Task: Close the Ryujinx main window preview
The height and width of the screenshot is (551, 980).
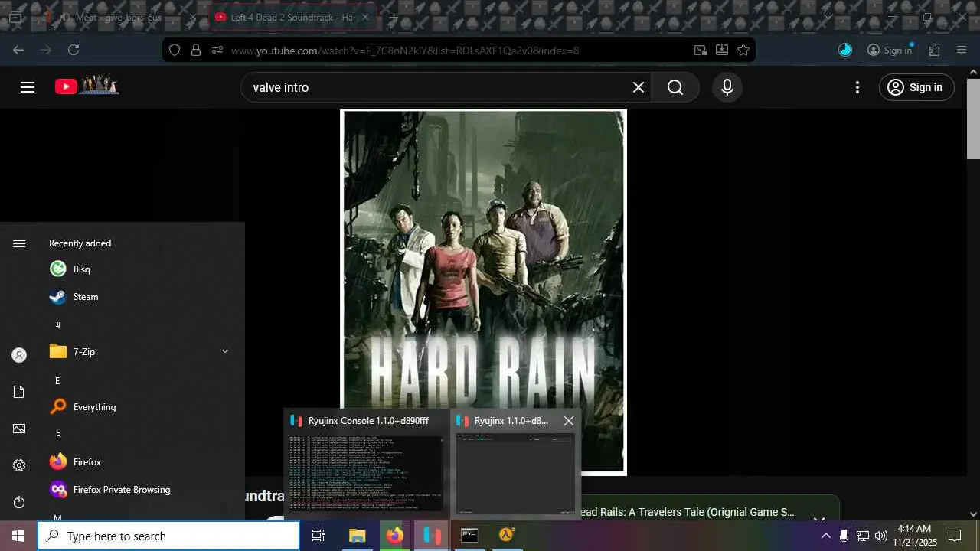Action: point(568,421)
